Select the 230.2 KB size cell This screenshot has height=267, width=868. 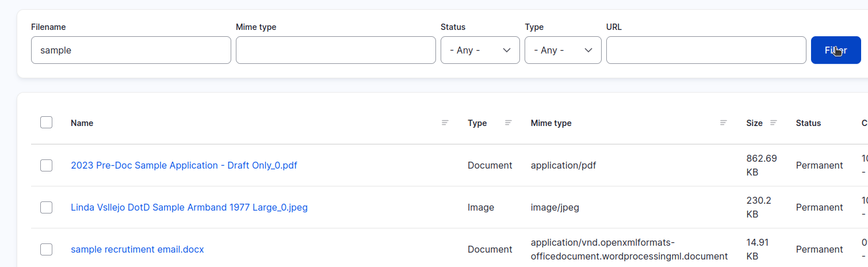[x=759, y=207]
